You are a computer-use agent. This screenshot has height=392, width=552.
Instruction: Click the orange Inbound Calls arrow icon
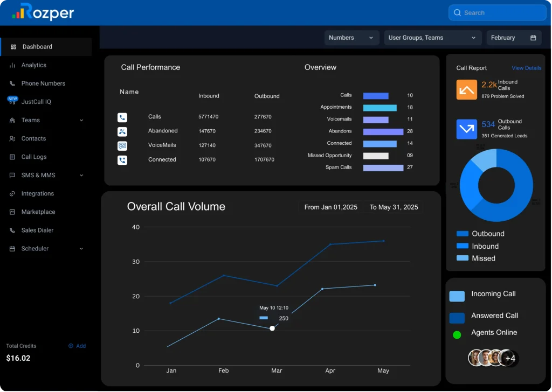point(466,89)
